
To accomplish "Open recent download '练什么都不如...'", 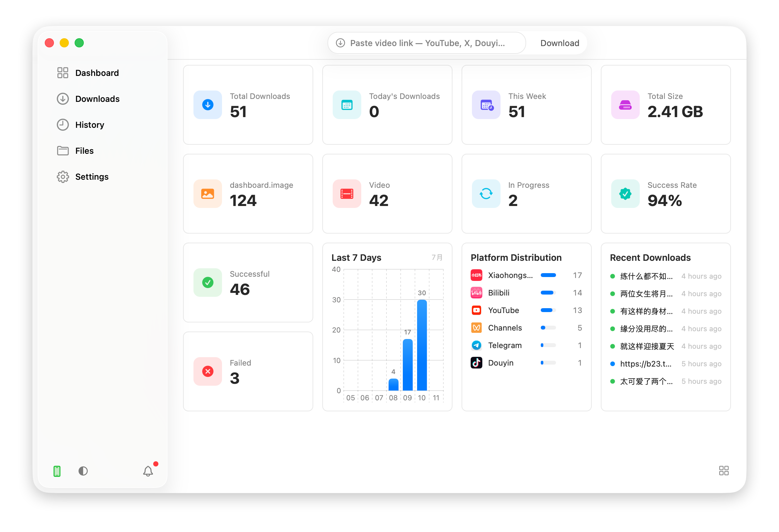I will [666, 276].
